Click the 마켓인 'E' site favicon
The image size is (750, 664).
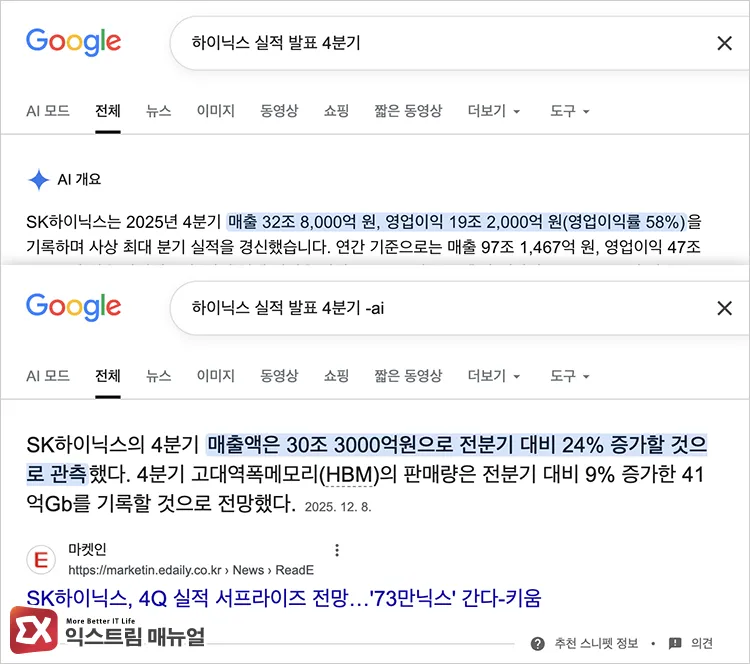41,559
